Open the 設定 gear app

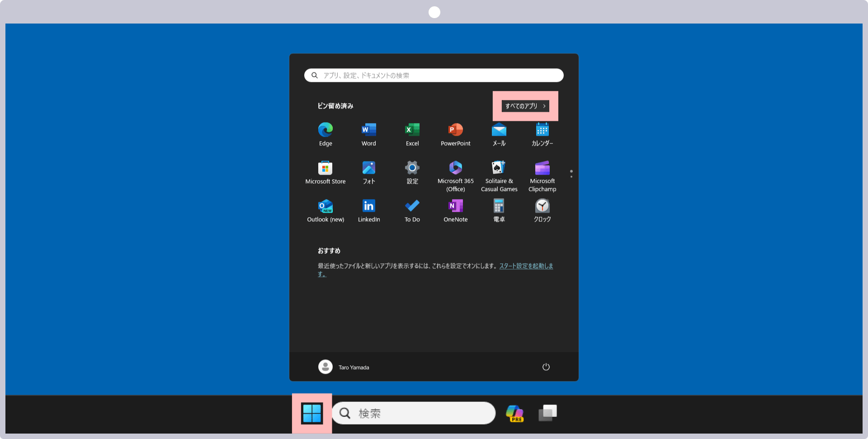[412, 172]
